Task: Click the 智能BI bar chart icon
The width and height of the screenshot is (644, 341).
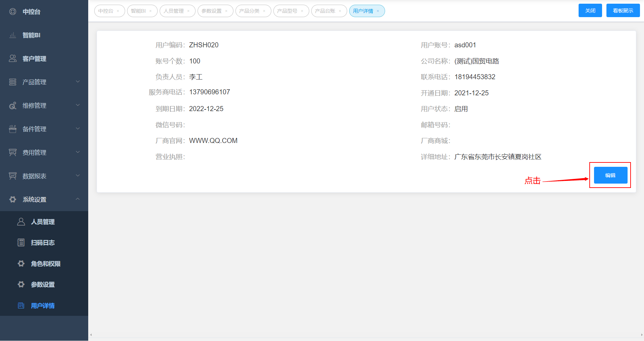Action: pyautogui.click(x=13, y=35)
